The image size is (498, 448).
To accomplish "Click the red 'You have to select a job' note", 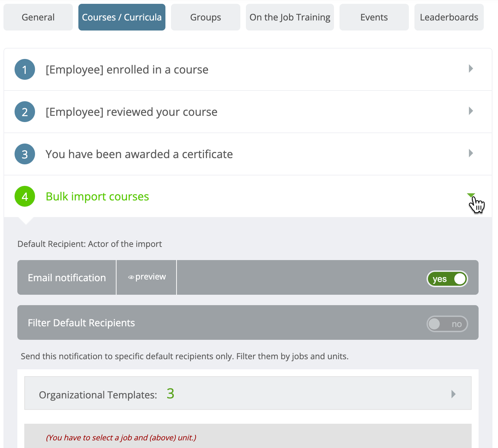I will (121, 438).
